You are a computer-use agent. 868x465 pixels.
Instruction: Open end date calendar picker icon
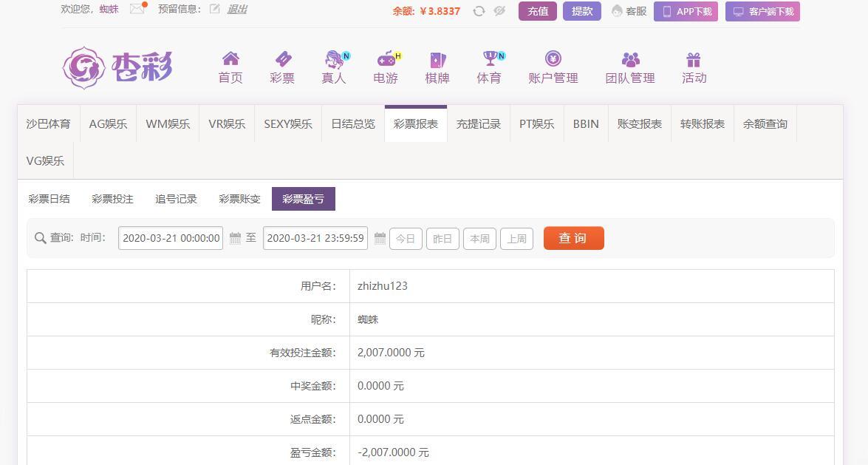[x=380, y=238]
